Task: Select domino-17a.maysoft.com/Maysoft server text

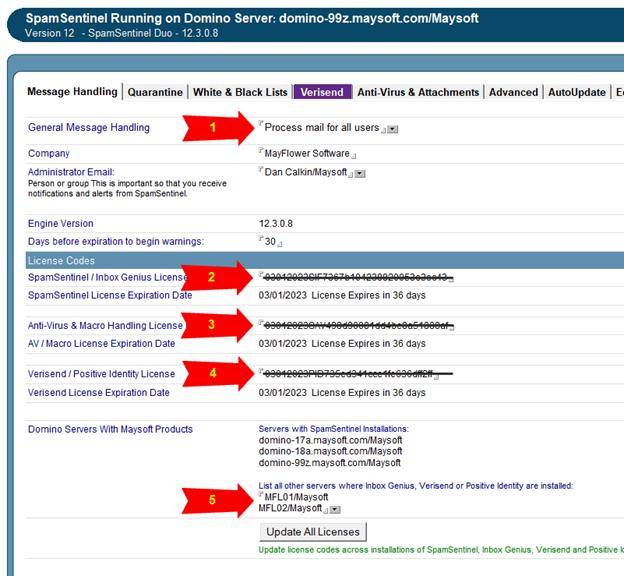Action: [x=330, y=440]
